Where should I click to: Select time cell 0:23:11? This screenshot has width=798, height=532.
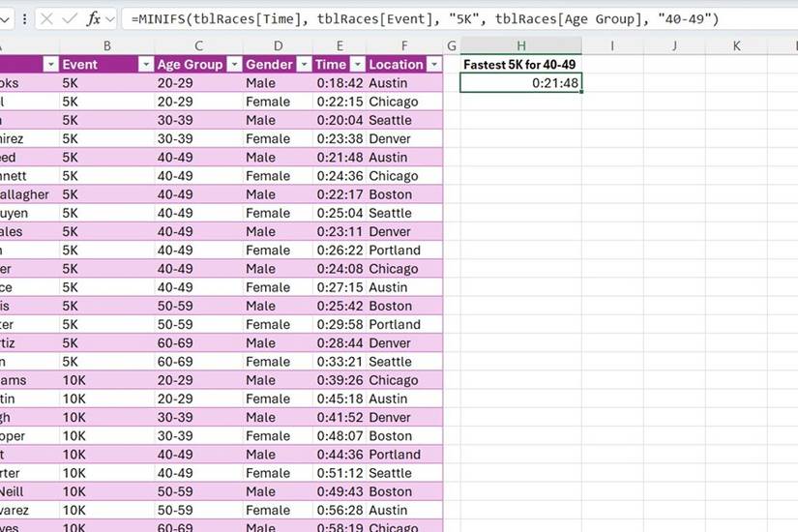[x=340, y=231]
